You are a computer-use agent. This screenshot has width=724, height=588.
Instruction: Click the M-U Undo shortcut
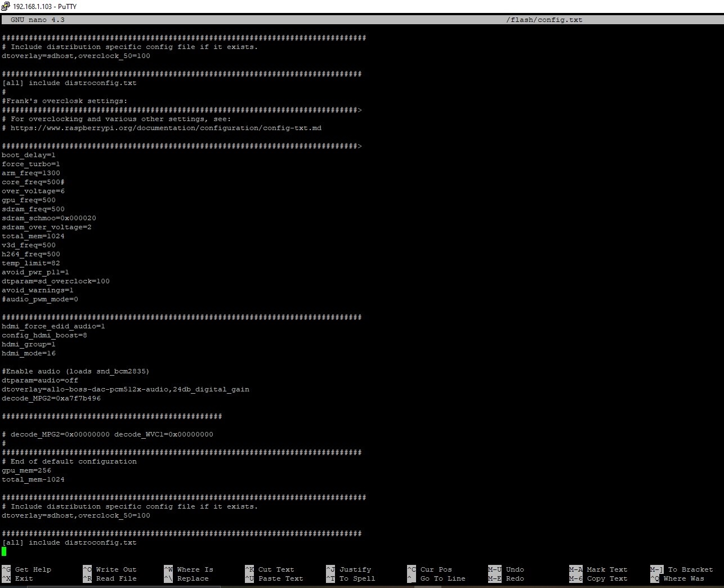[506, 569]
